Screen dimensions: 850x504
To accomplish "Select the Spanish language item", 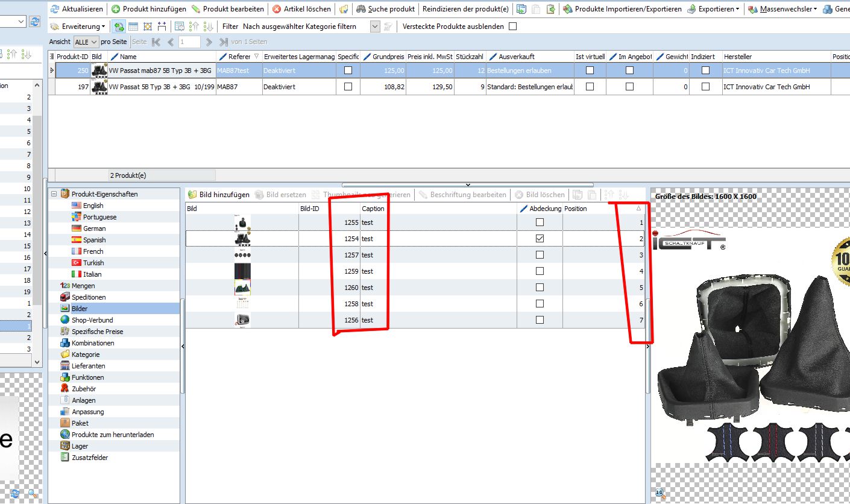I will 88,240.
